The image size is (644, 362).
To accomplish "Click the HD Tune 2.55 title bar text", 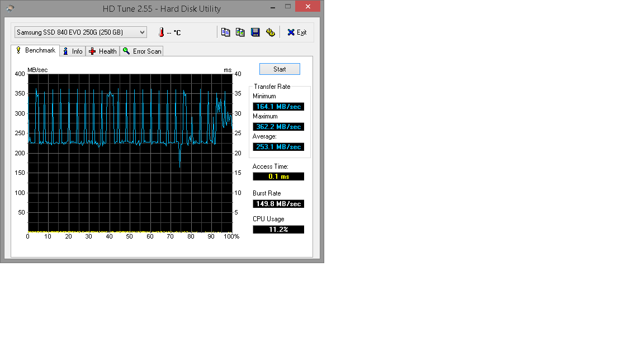I will point(162,8).
